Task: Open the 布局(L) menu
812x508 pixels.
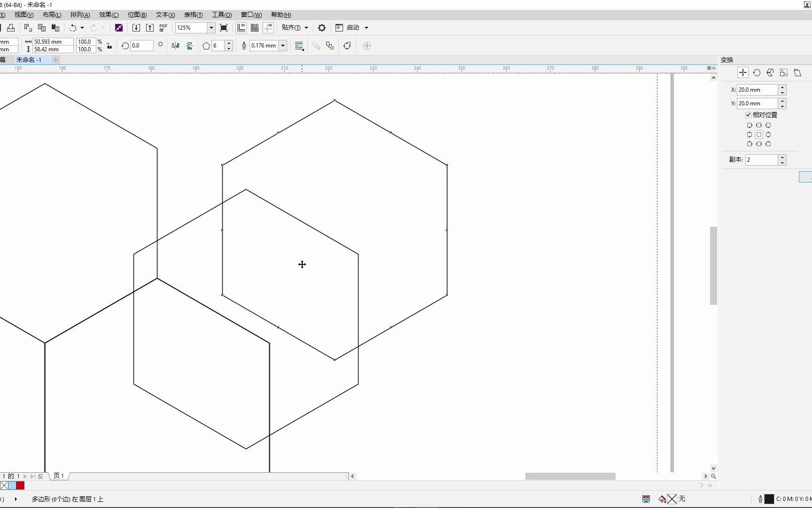Action: pyautogui.click(x=52, y=15)
